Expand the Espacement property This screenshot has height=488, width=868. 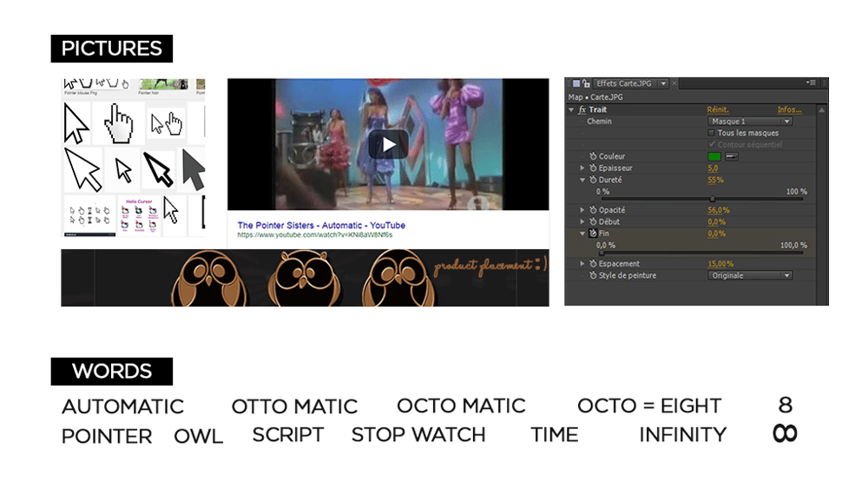click(582, 264)
